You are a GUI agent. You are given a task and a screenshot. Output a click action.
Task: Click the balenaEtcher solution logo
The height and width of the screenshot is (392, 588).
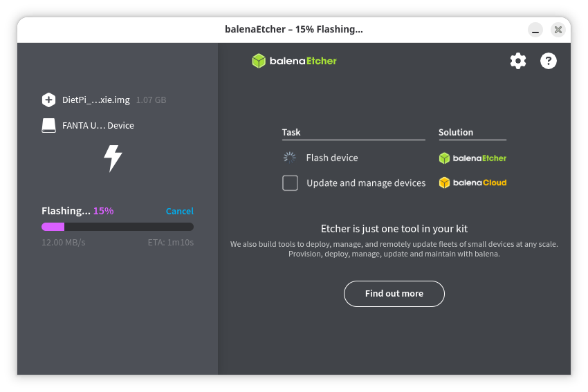click(x=472, y=158)
